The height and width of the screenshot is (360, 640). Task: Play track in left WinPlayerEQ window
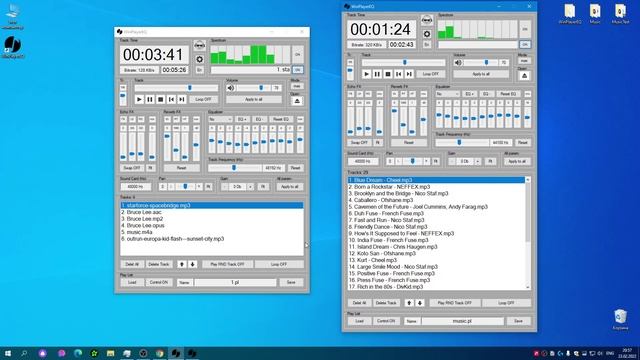click(139, 100)
